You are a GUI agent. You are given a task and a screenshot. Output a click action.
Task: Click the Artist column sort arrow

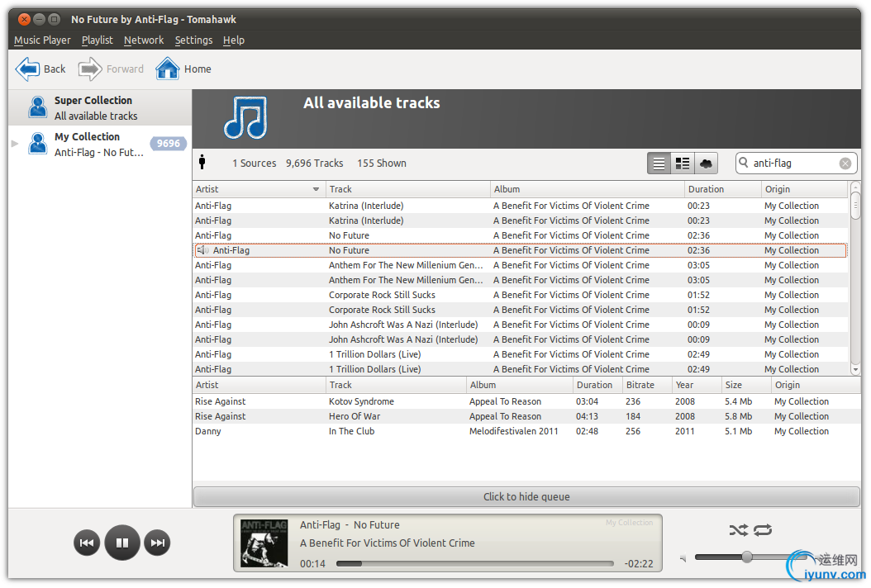tap(316, 190)
